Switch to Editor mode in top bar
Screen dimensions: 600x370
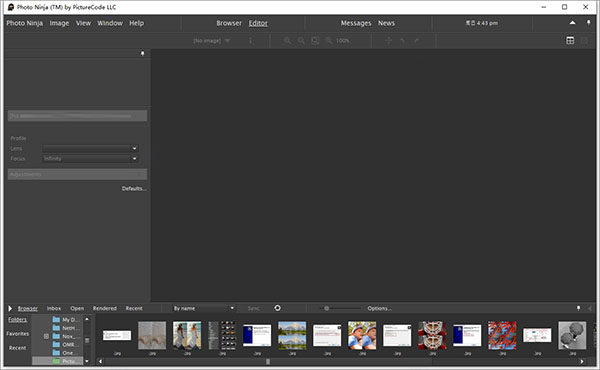pyautogui.click(x=258, y=23)
